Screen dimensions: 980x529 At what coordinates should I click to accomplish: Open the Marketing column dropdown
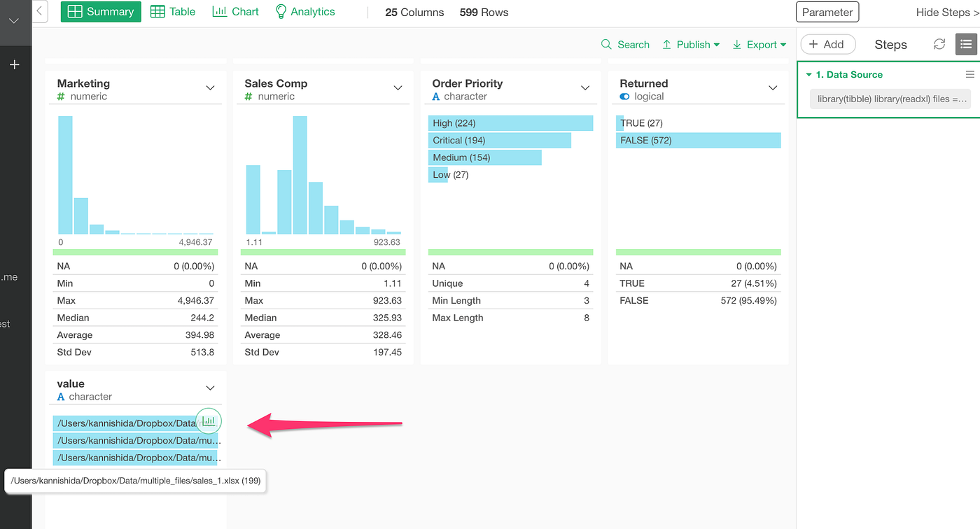click(211, 87)
